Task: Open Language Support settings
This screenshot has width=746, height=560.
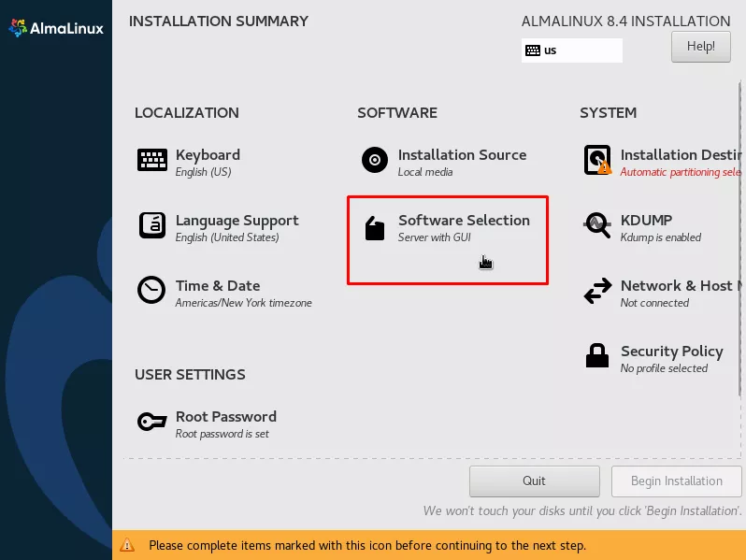Action: 219,227
